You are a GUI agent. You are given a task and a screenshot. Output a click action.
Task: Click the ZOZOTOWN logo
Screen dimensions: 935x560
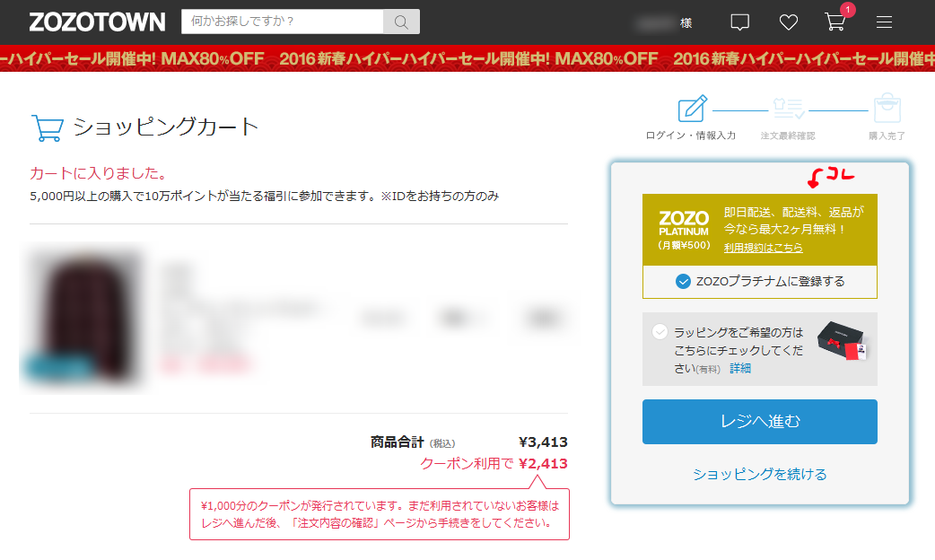[97, 22]
